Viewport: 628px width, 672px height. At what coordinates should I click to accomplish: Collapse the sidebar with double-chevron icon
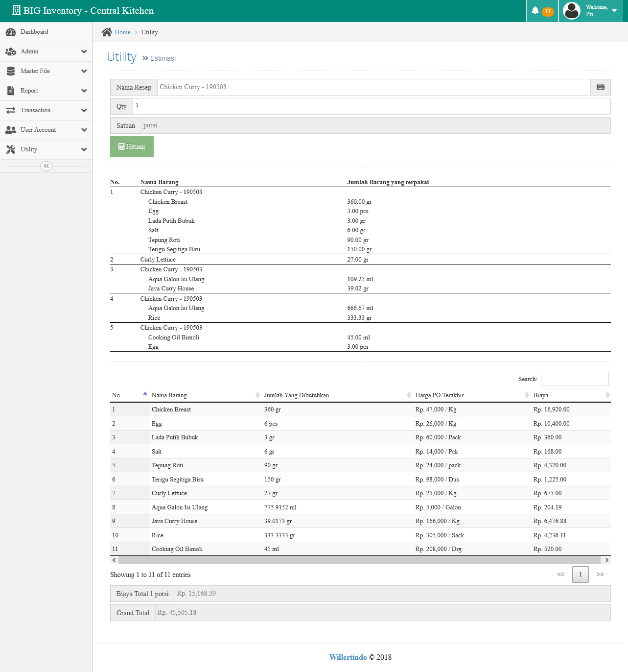(x=46, y=166)
